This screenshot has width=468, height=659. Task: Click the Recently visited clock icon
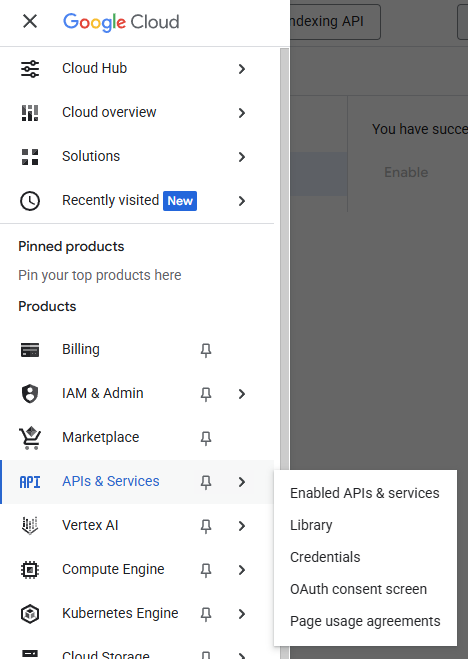point(30,201)
